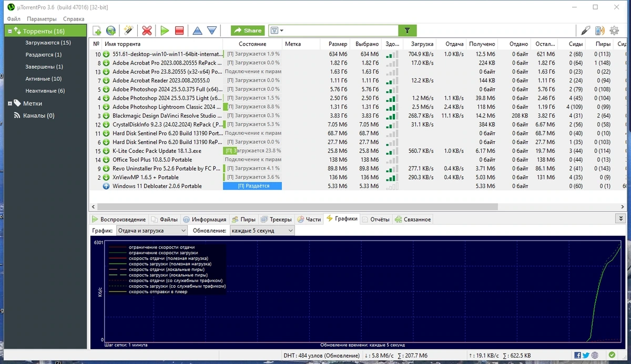Switch to the Связанное tab
The image size is (631, 364).
[413, 219]
